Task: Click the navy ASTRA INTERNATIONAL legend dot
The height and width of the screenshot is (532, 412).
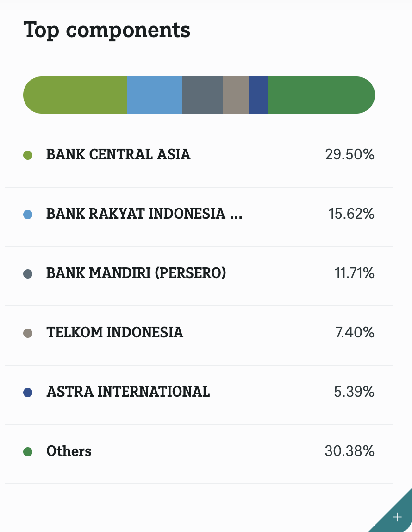Action: point(28,392)
